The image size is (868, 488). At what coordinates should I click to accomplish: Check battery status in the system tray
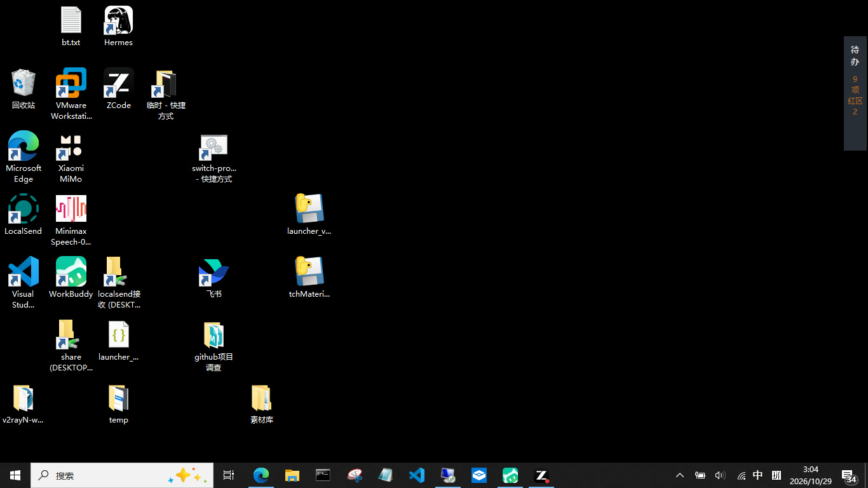(700, 475)
